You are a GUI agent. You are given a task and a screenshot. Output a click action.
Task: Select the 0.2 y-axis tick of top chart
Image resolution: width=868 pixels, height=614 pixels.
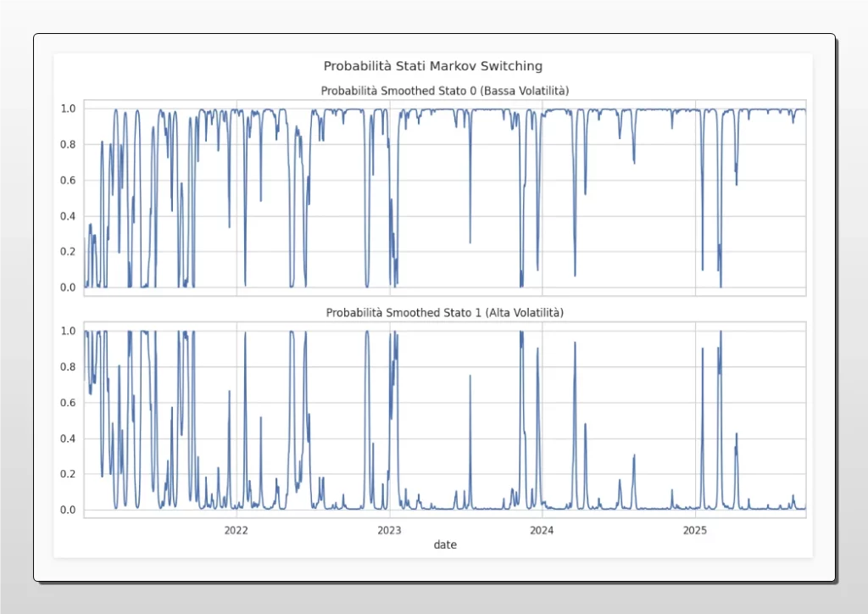coord(68,252)
